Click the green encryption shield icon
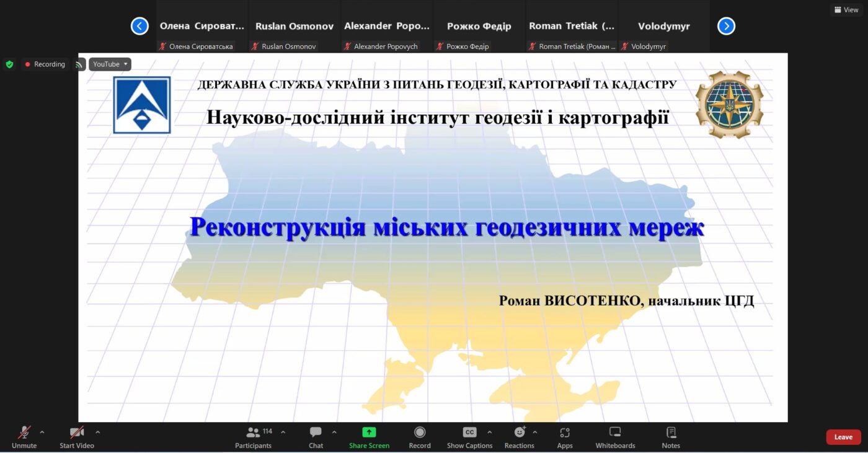 9,64
